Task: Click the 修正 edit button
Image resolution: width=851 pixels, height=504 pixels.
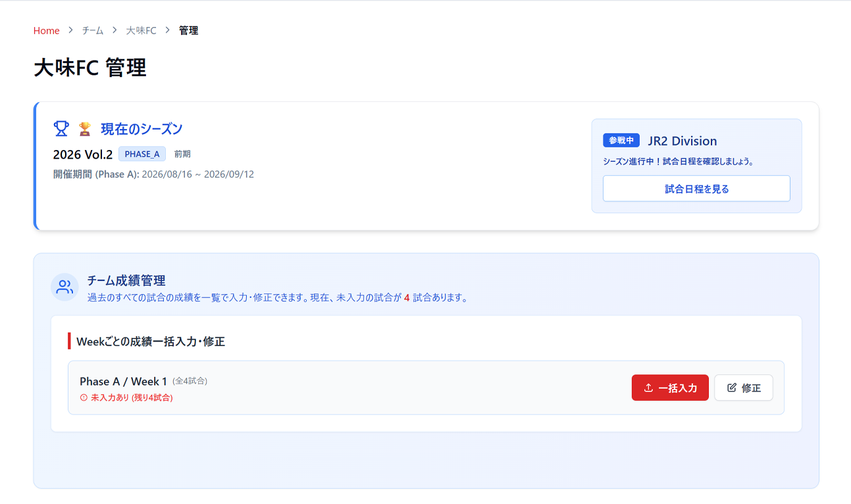Action: point(744,388)
